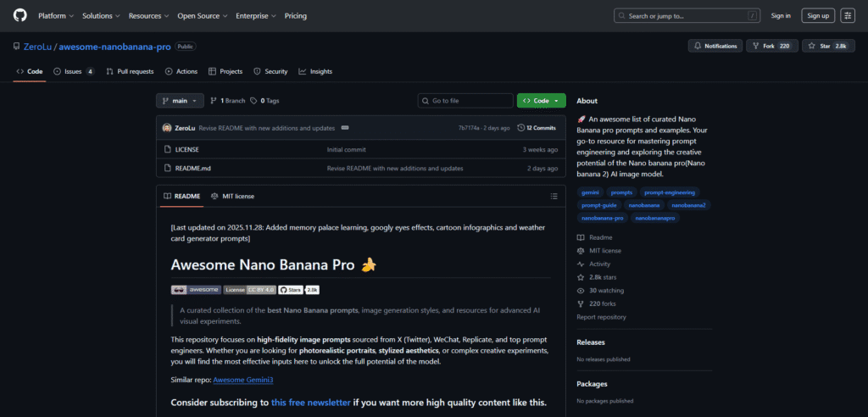Click the prompt-engineering topic tag
Image resolution: width=868 pixels, height=417 pixels.
pos(670,192)
